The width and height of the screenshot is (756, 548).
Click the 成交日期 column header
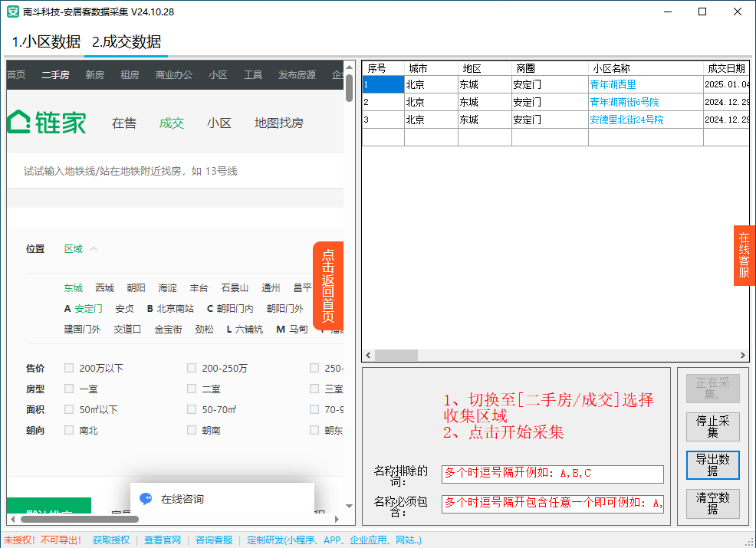tap(726, 68)
